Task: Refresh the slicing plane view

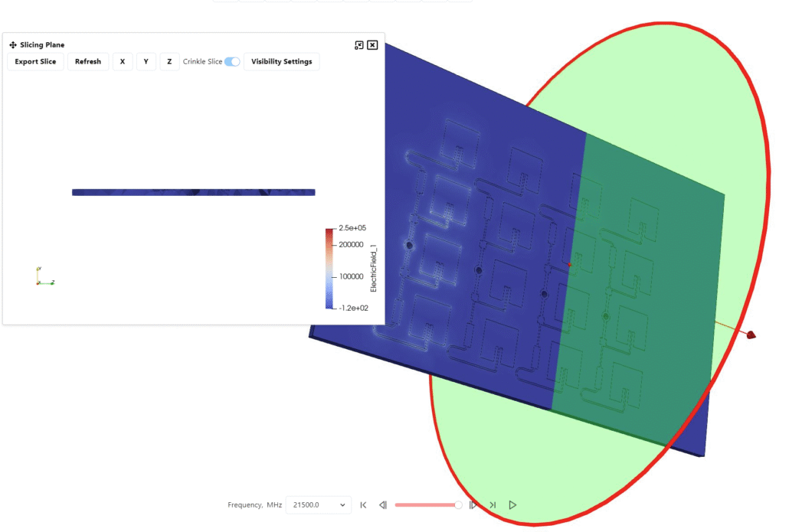Action: tap(87, 62)
